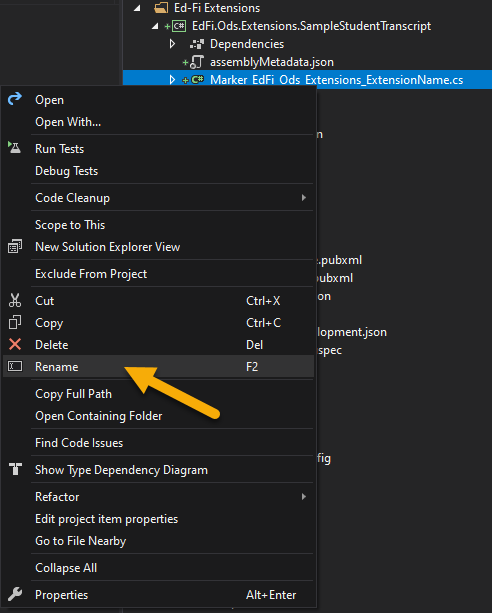Viewport: 492px width, 613px height.
Task: Open the Refactor menu entry
Action: [158, 496]
